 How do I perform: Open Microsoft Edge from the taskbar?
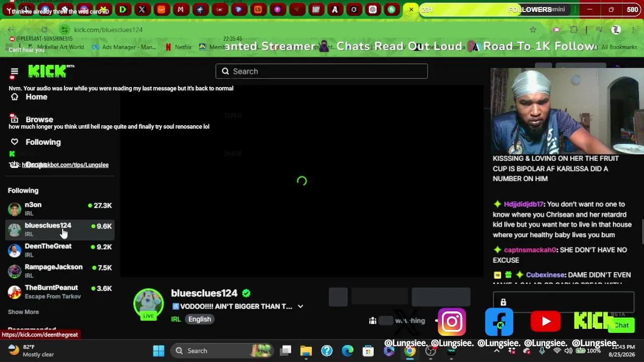coord(348,351)
